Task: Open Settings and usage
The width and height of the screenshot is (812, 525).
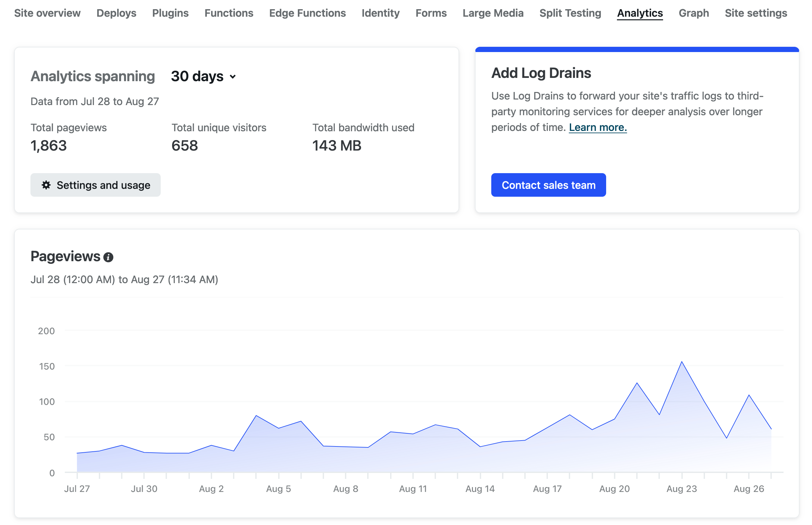Action: 96,185
